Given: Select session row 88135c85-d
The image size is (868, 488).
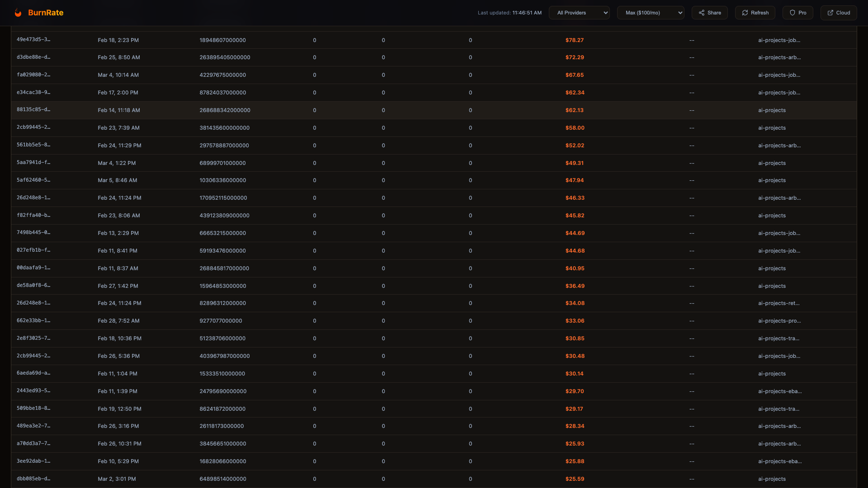Looking at the screenshot, I should (33, 110).
